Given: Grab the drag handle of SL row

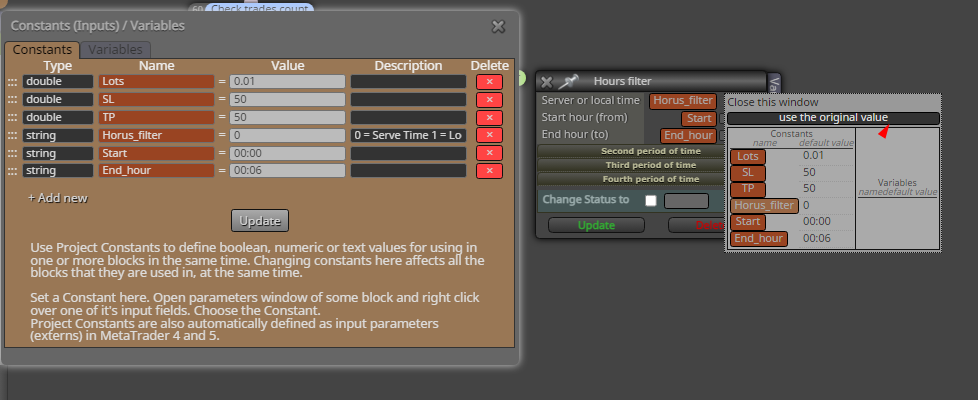Looking at the screenshot, I should tap(12, 100).
